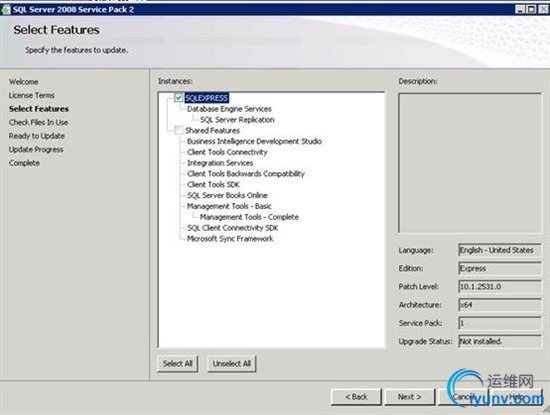Select Client Tools Backwards Compatibility
The width and height of the screenshot is (550, 415).
246,174
